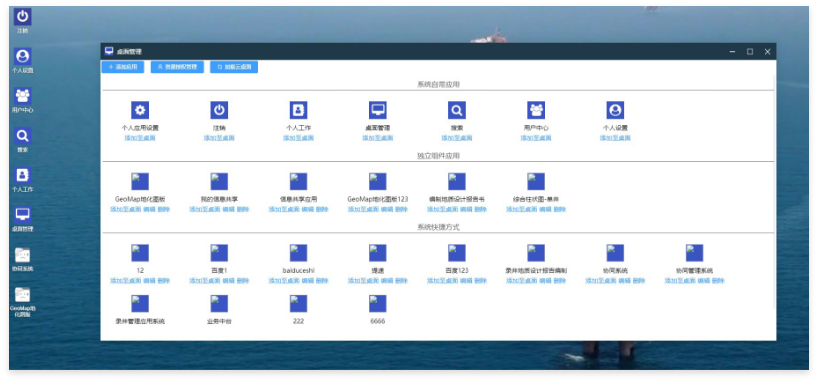Click 添加至桌面 under 个人设置 in window
This screenshot has height=382, width=818.
click(x=615, y=138)
